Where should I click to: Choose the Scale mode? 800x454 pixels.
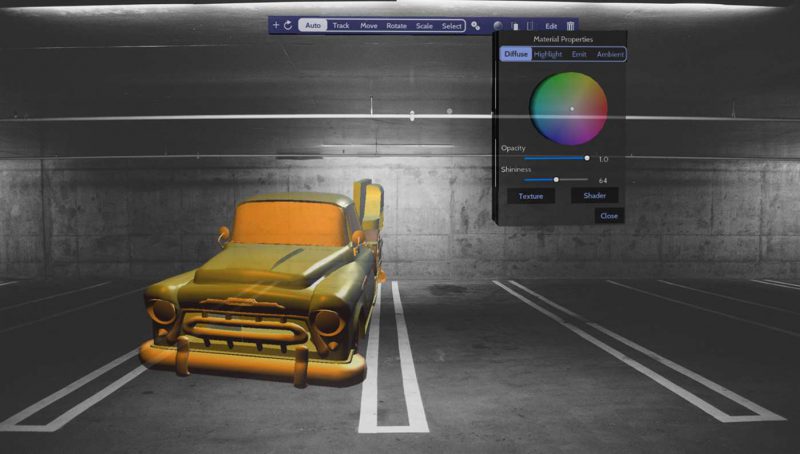pos(424,25)
